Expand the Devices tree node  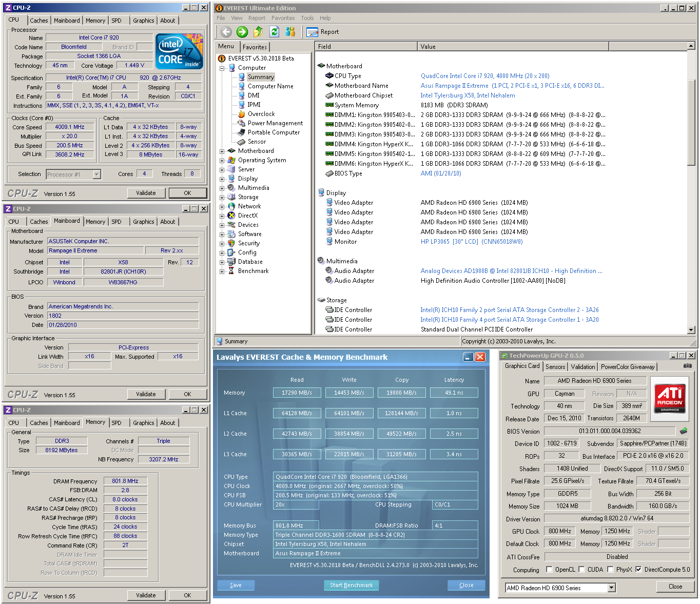(x=222, y=225)
